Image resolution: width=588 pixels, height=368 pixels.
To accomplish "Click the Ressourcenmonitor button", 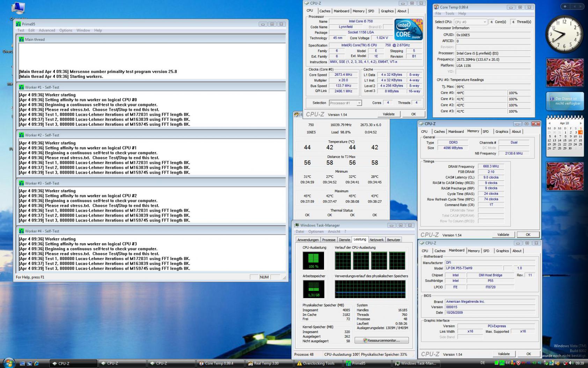I will 382,340.
